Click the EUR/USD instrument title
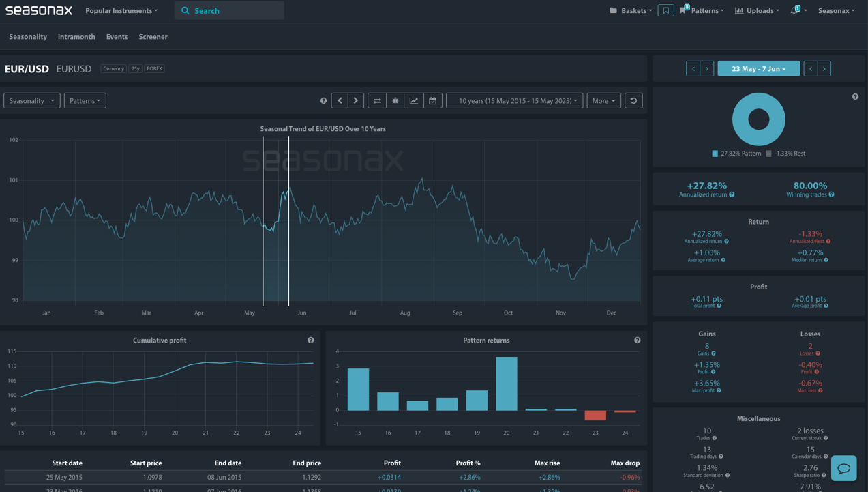This screenshot has height=492, width=868. coord(27,69)
